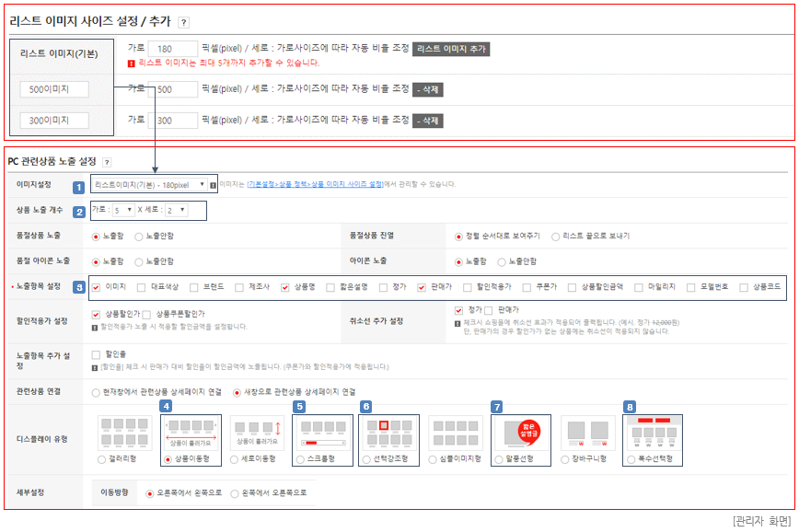Open the 이미지설정 list image dropdown
The width and height of the screenshot is (799, 532).
pyautogui.click(x=154, y=185)
